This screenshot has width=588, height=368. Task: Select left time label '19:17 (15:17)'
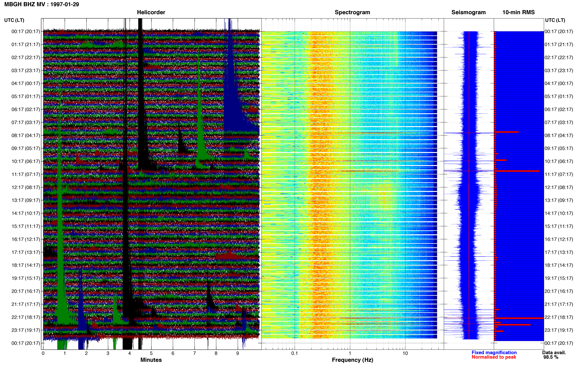[x=26, y=278]
